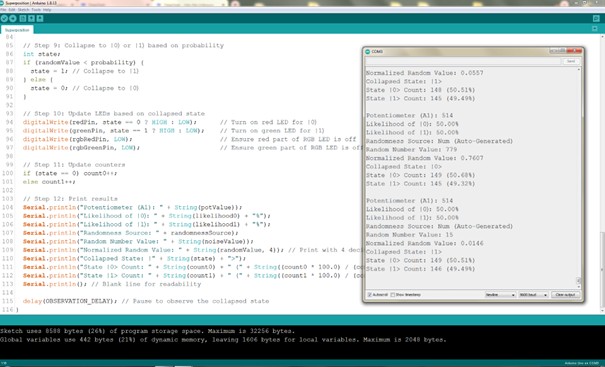Click the Save sketch icon
Screen dimensions: 605x367
click(x=40, y=18)
